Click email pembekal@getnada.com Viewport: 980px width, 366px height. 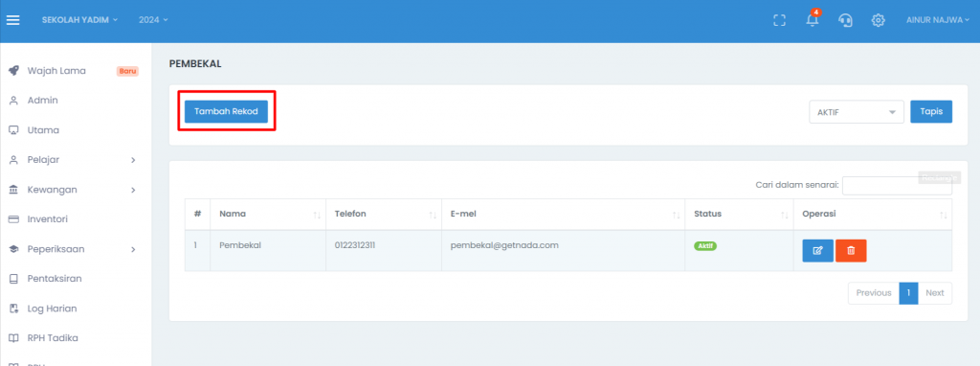(504, 245)
